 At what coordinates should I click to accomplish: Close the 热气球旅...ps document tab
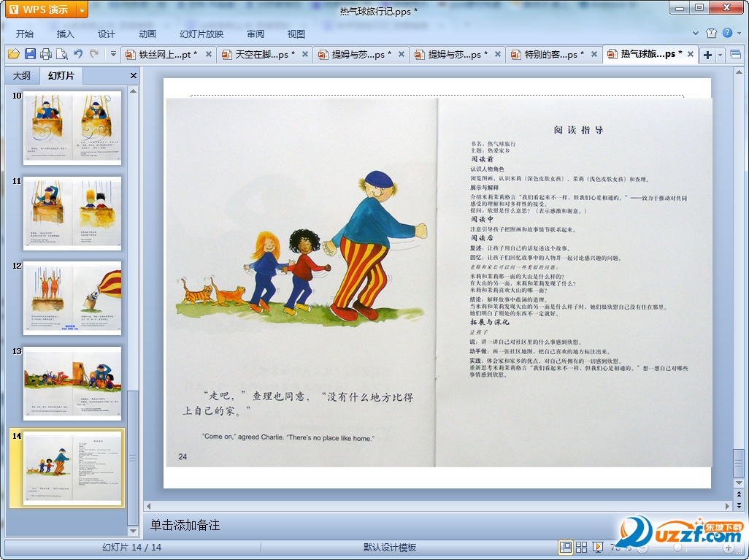(x=691, y=55)
